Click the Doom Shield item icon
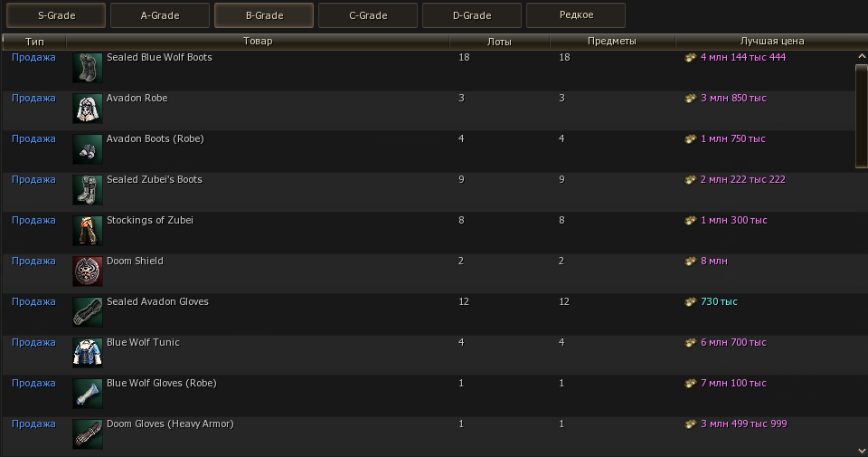This screenshot has width=868, height=457. 88,271
